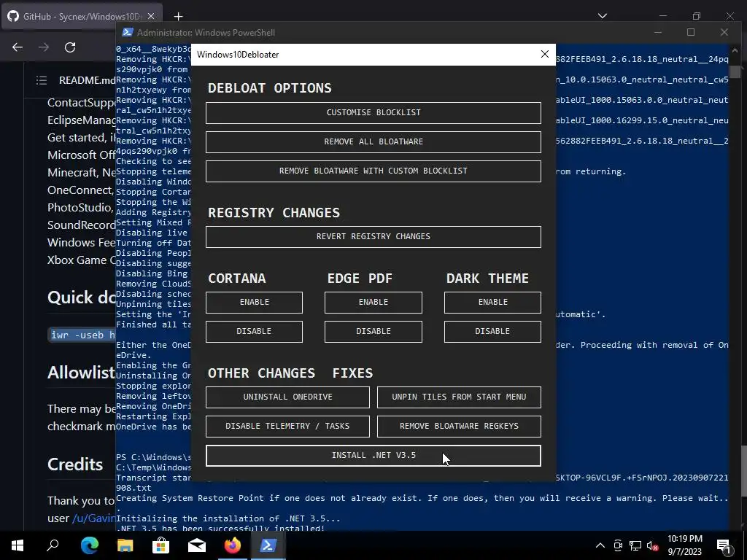The height and width of the screenshot is (560, 747).
Task: Click '.NET 3.5 has been successfully installed!' line
Action: [x=220, y=528]
